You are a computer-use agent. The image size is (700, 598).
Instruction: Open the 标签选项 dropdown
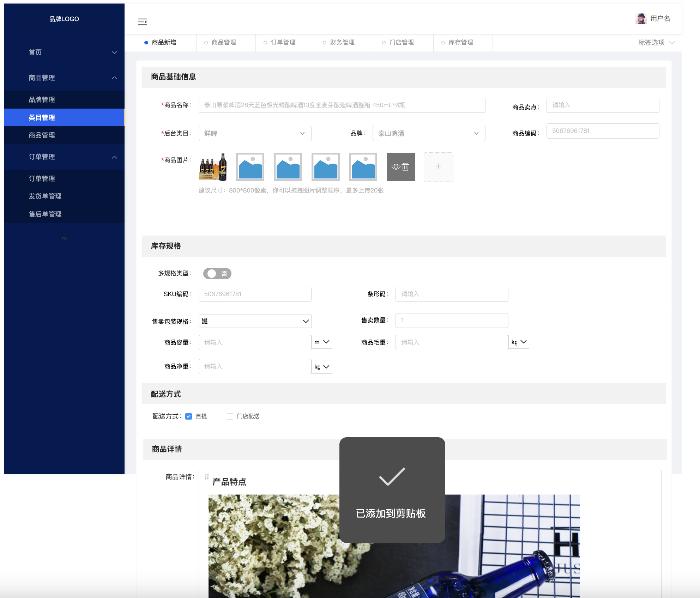pyautogui.click(x=656, y=43)
